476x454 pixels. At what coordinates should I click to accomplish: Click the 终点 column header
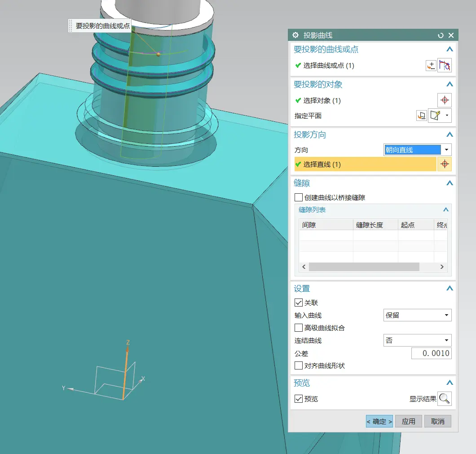441,225
